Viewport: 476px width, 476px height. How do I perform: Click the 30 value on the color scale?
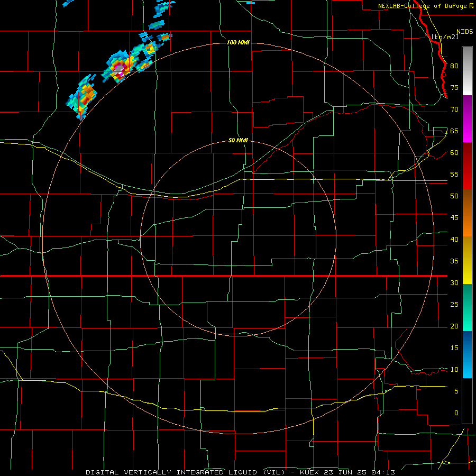pyautogui.click(x=454, y=282)
